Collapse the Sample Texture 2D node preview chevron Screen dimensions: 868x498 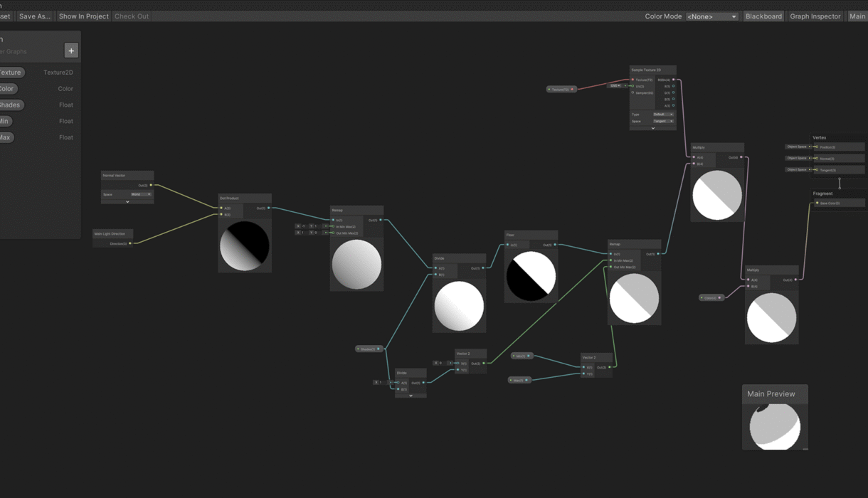652,128
